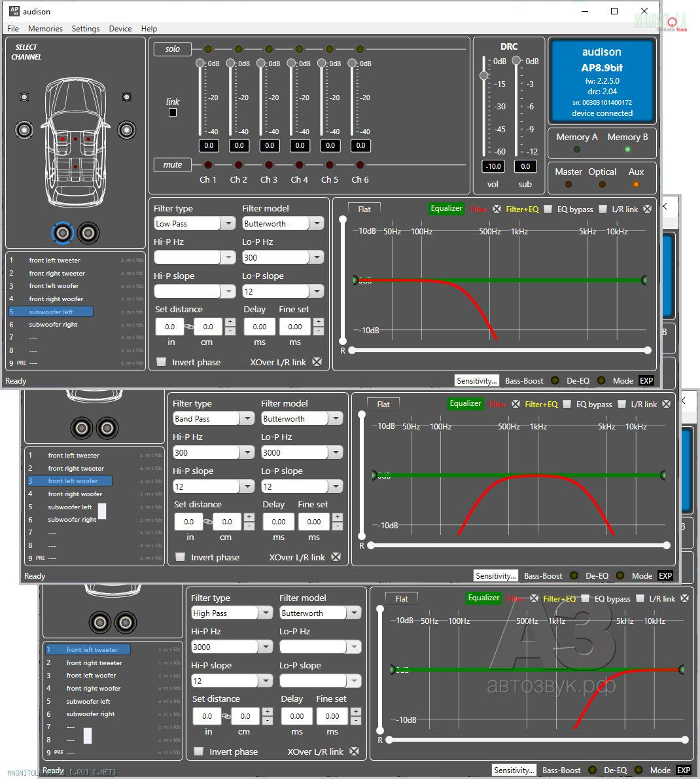700x779 pixels.
Task: Open Sensitivity... in Low Pass window
Action: tap(477, 380)
